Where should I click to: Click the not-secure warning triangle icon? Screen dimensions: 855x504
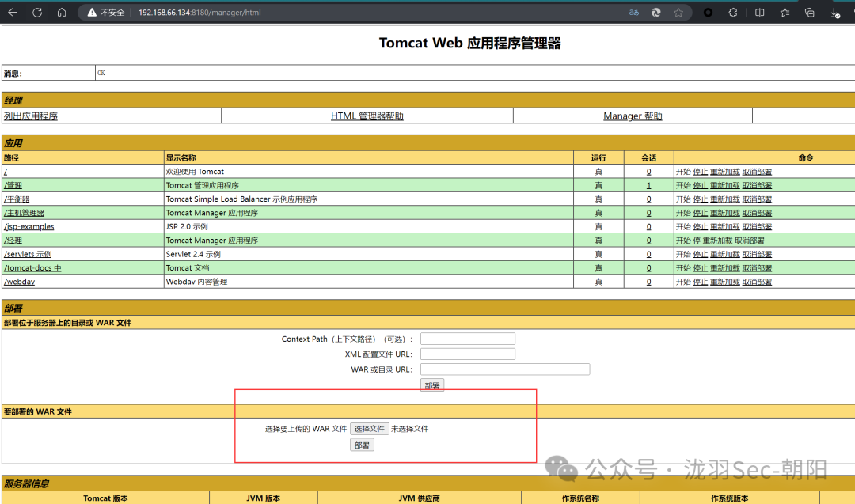[92, 13]
